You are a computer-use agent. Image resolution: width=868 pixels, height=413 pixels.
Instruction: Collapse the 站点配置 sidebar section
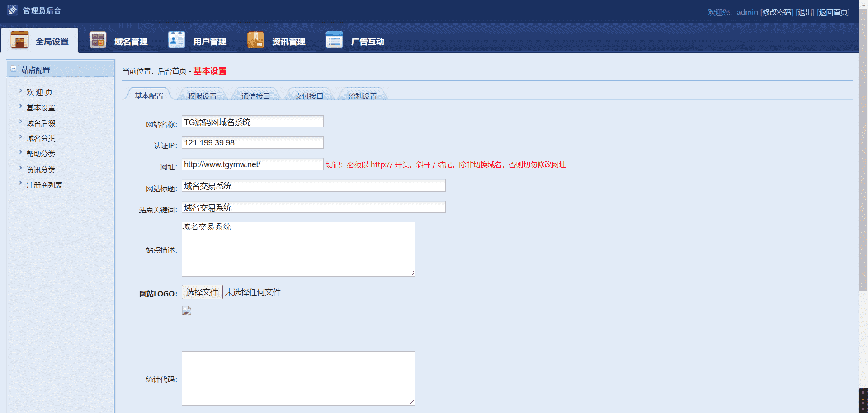14,69
